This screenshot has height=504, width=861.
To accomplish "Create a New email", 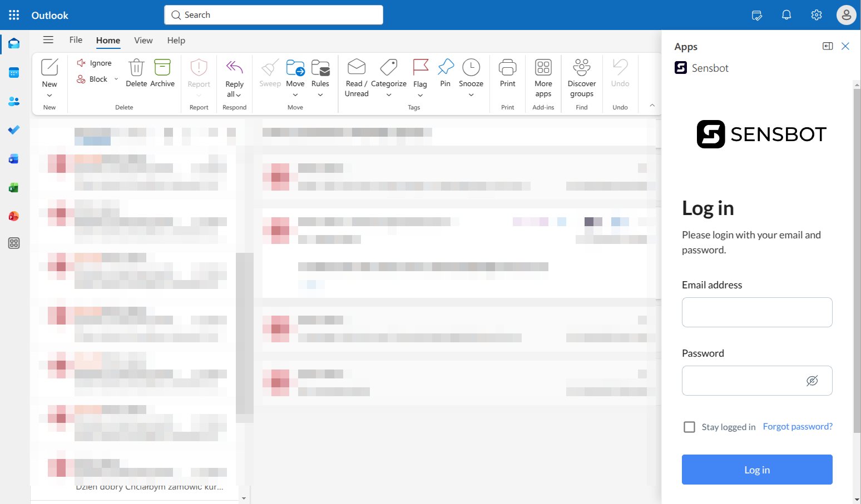I will [x=50, y=73].
